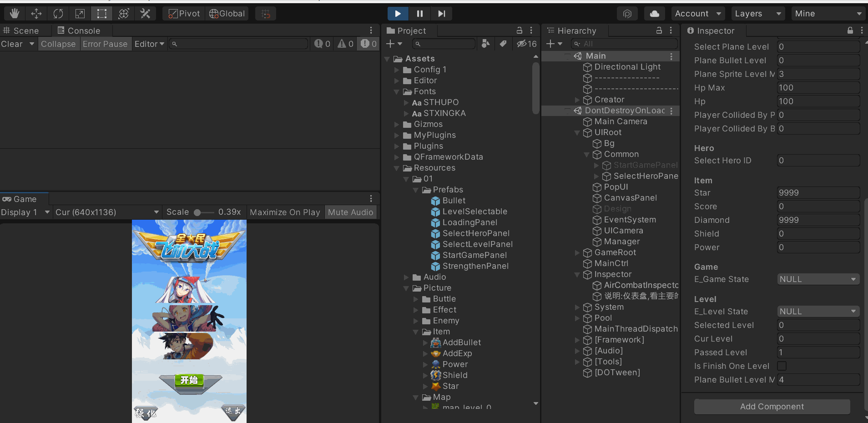The image size is (868, 423).
Task: Open E_Level State dropdown
Action: [818, 312]
